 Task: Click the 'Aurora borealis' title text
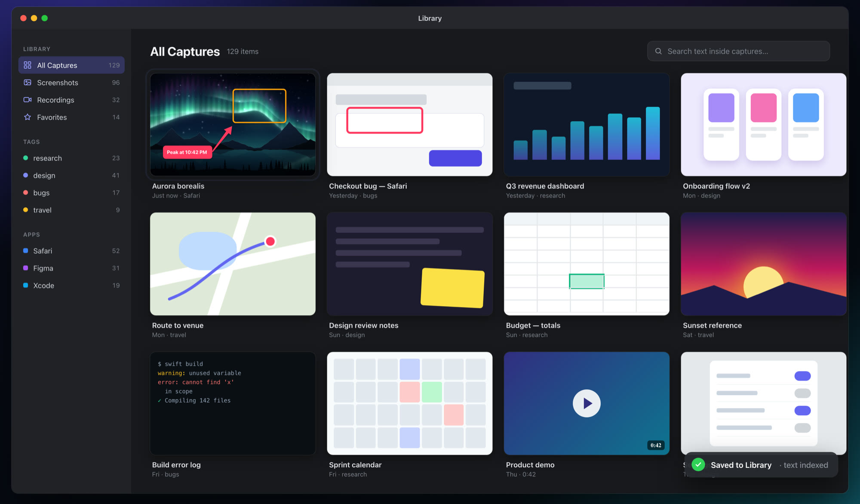pyautogui.click(x=178, y=186)
